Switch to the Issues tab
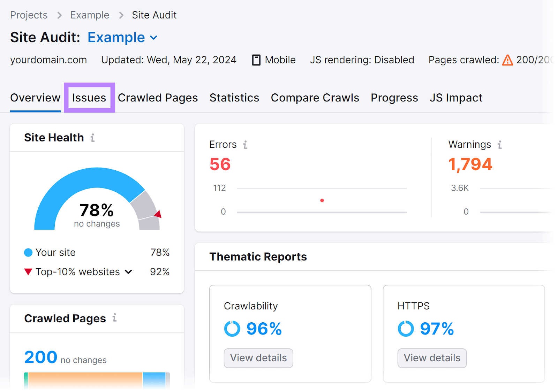The image size is (558, 392). [x=89, y=98]
